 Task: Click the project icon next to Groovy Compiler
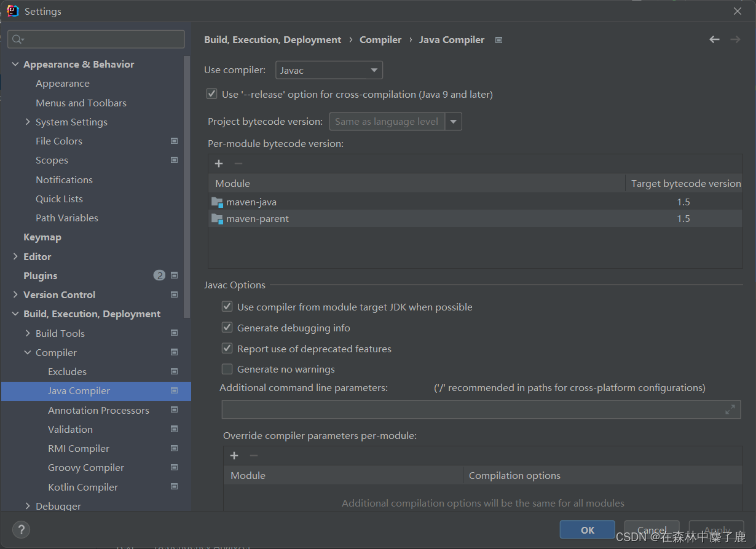pyautogui.click(x=175, y=467)
